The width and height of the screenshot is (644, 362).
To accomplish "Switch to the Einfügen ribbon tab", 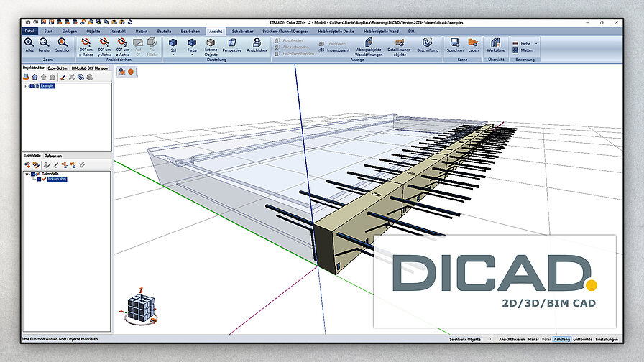I will point(70,31).
